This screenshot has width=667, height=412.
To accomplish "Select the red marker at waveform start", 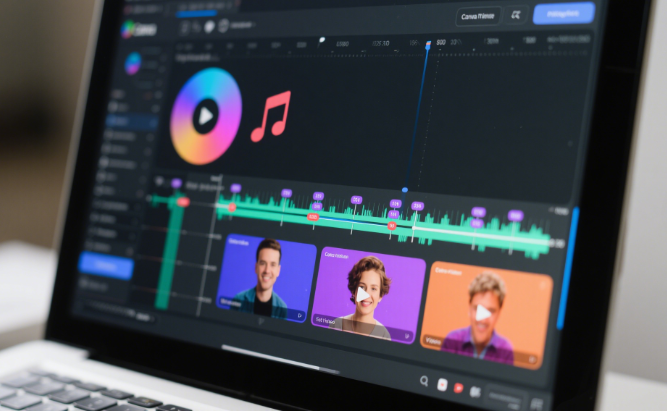I will [232, 207].
